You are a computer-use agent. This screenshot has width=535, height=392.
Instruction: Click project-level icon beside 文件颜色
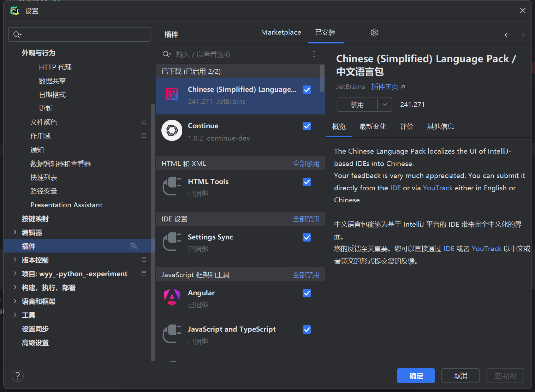tap(144, 122)
